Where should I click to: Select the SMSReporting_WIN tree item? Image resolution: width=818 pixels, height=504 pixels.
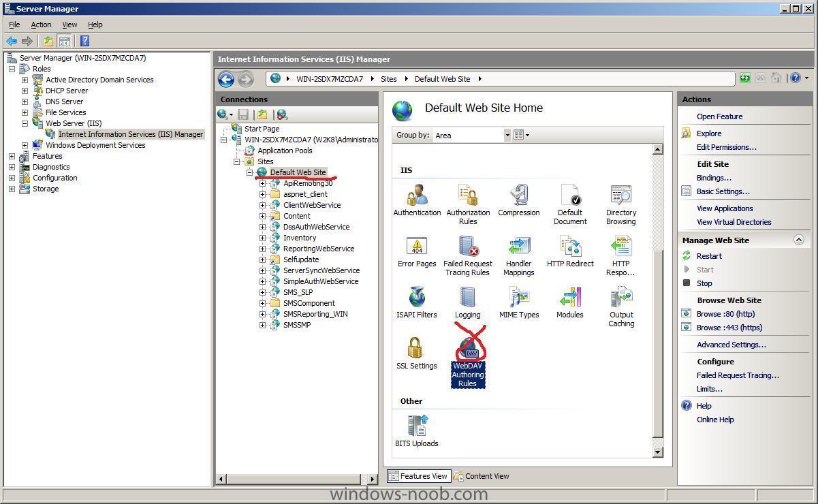coord(315,314)
